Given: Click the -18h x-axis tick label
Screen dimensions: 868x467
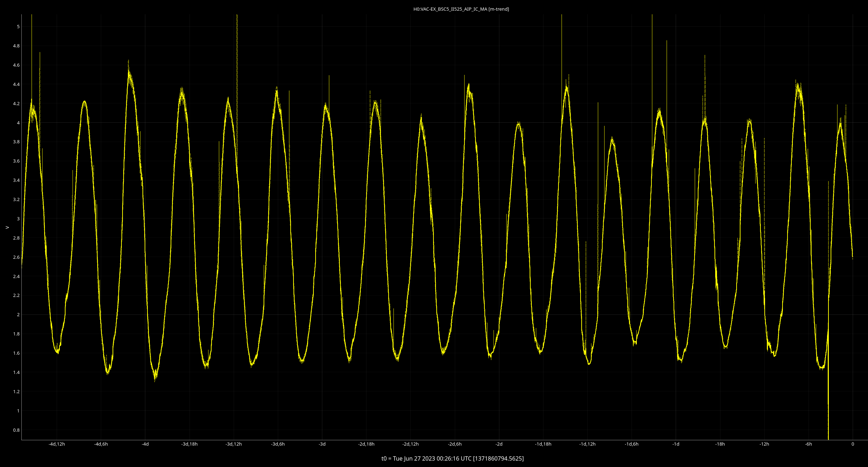Looking at the screenshot, I should (x=720, y=444).
